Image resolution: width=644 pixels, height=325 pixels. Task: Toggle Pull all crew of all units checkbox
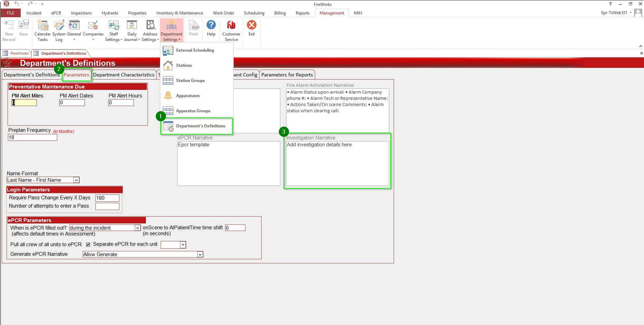point(88,244)
